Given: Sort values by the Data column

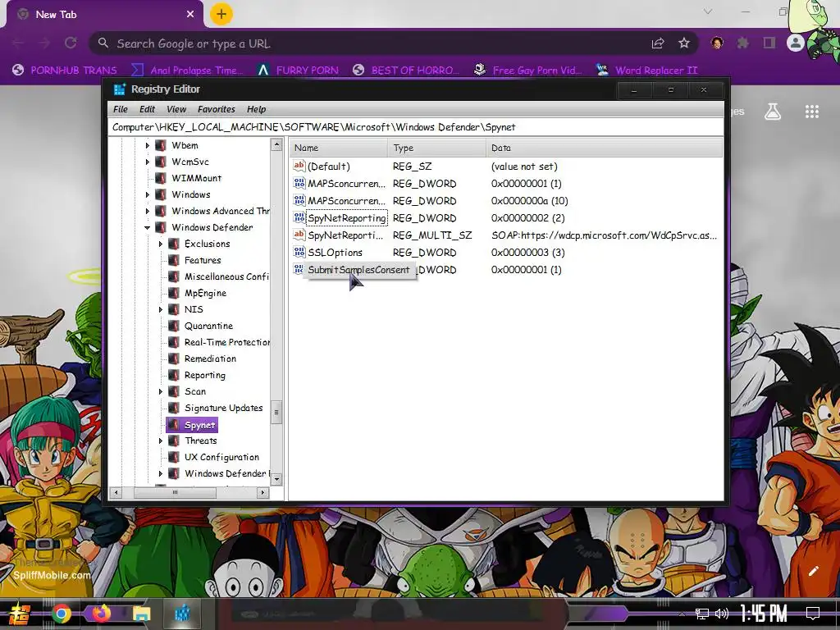Looking at the screenshot, I should point(604,148).
